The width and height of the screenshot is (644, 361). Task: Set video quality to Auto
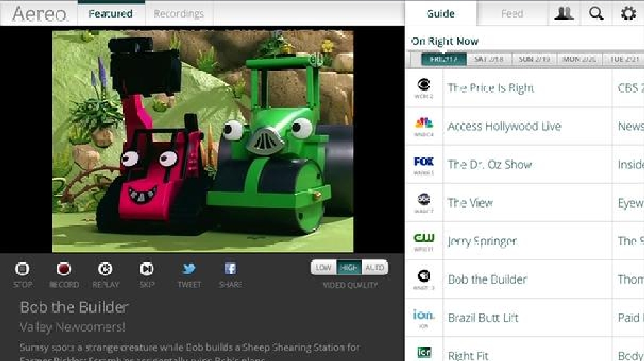click(374, 268)
